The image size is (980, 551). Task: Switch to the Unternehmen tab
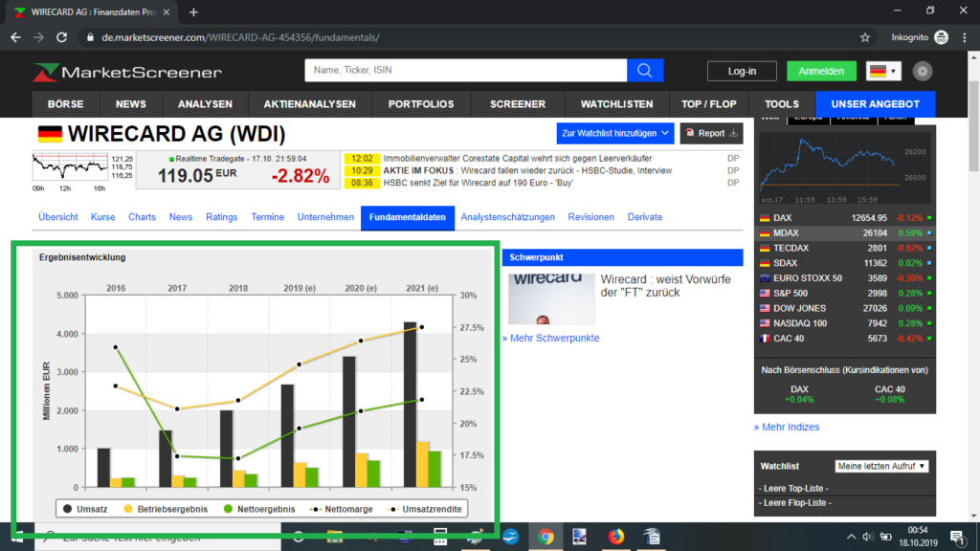[x=325, y=217]
